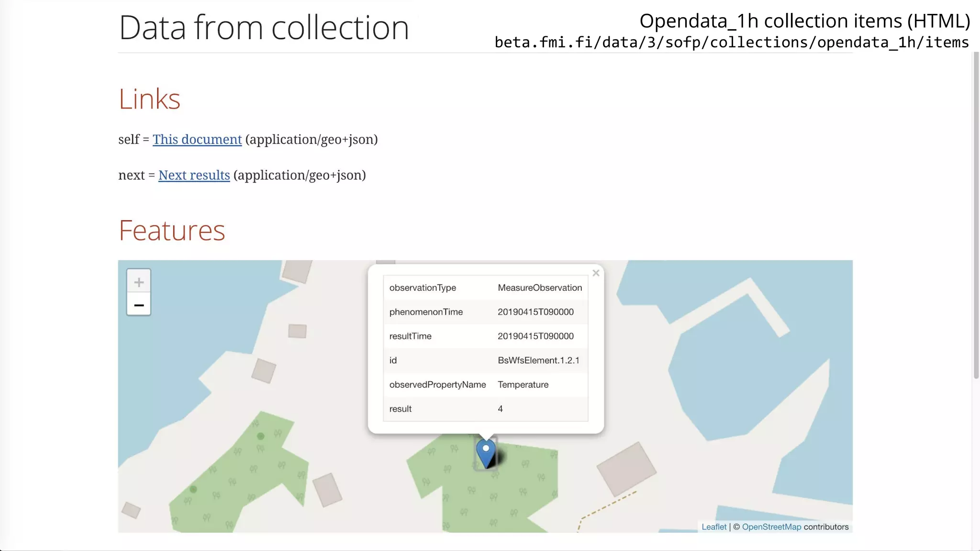
Task: Click the Links section heading
Action: (149, 99)
